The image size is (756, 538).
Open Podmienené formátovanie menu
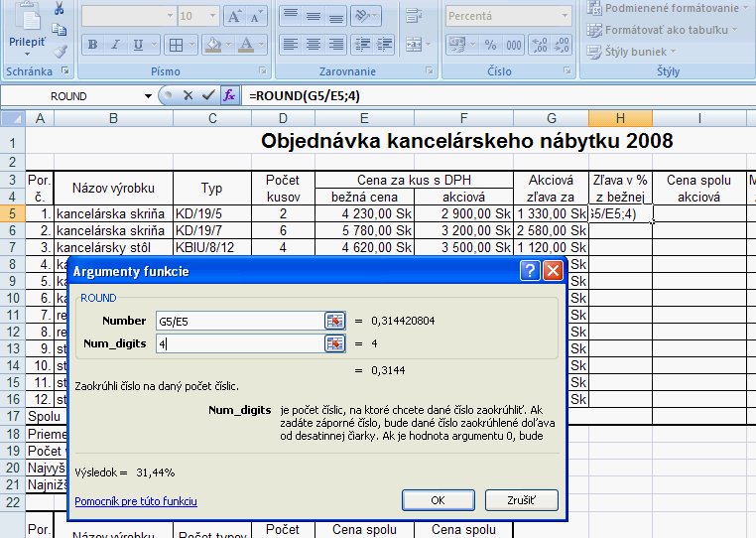669,8
